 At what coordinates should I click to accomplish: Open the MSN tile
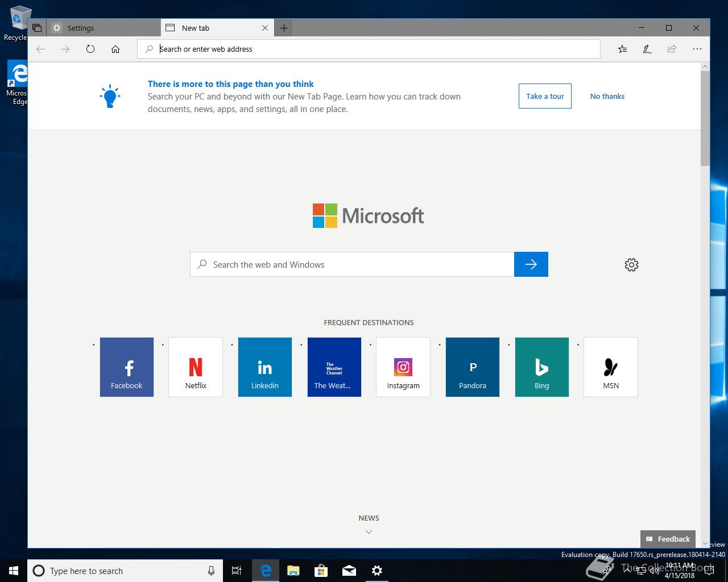coord(611,367)
